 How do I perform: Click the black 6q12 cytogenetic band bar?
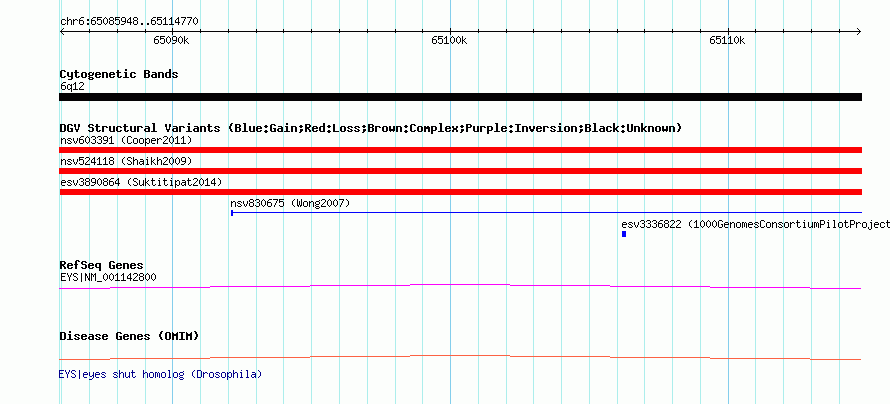(460, 97)
